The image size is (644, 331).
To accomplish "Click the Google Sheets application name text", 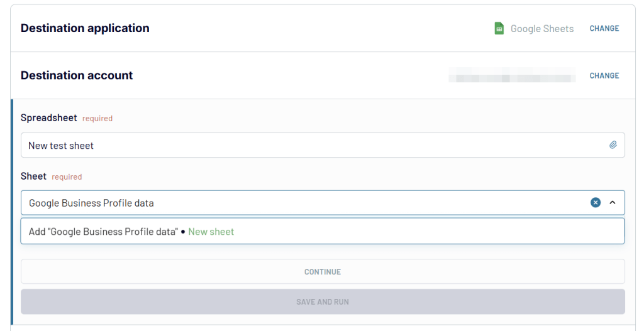I will [542, 29].
